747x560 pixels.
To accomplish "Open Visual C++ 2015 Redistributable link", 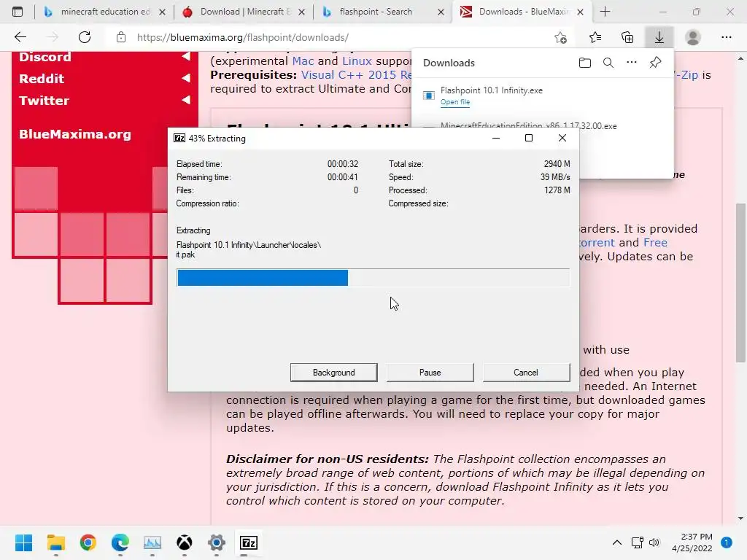I will pos(356,75).
